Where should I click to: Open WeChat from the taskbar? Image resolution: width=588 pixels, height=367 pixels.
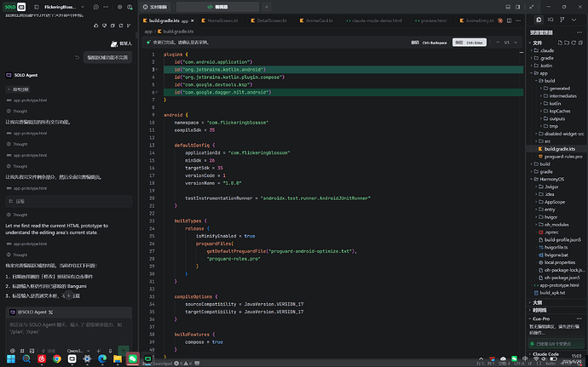click(x=133, y=358)
